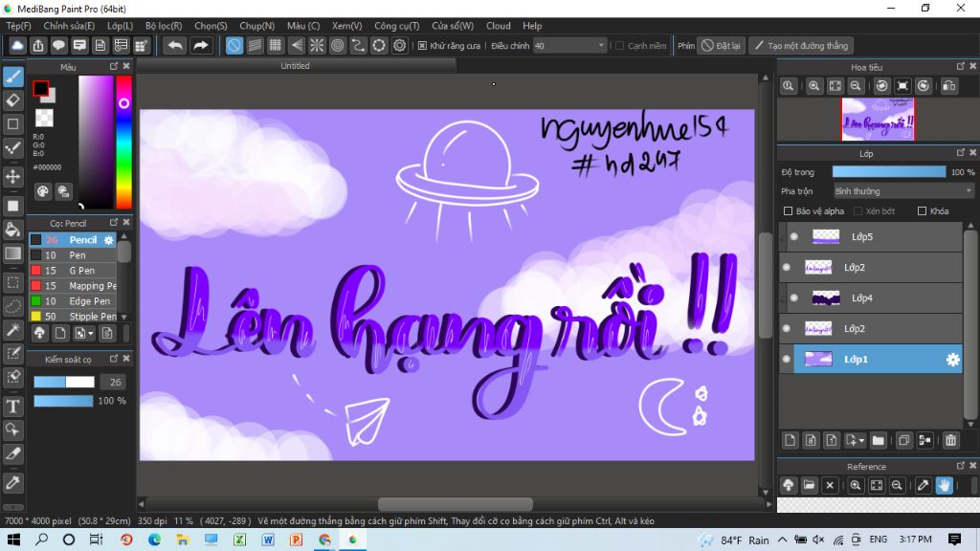Adjust the Độ trong opacity slider
This screenshot has width=980, height=551.
[x=889, y=172]
